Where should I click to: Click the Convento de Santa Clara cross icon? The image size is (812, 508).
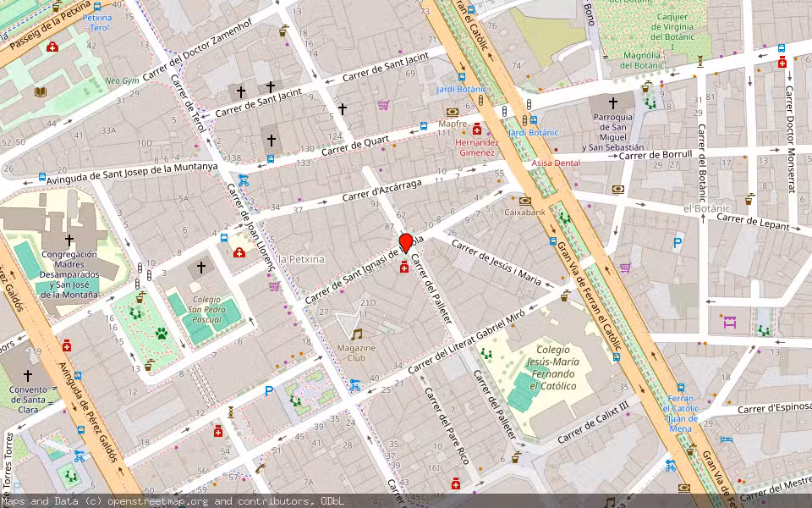[x=28, y=375]
